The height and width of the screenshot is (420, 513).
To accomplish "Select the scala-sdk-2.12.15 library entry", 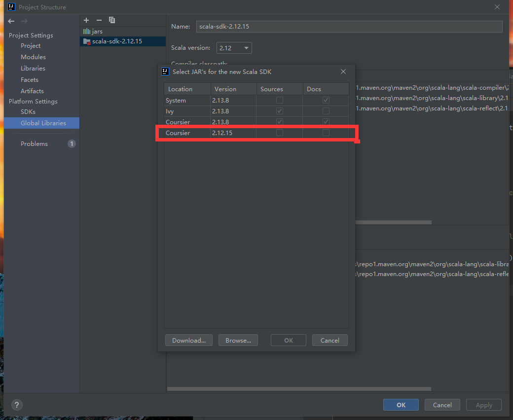I will pyautogui.click(x=123, y=41).
